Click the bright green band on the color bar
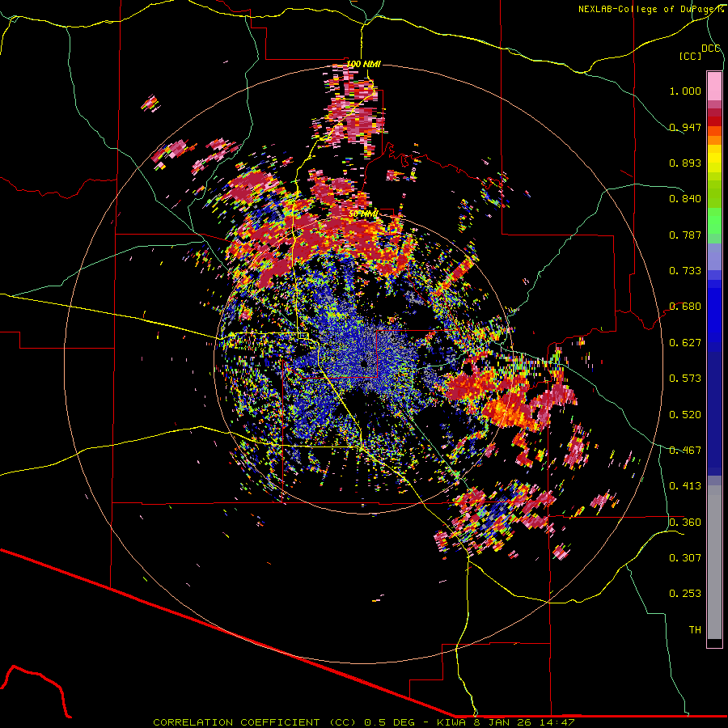This screenshot has height=728, width=728. (714, 221)
